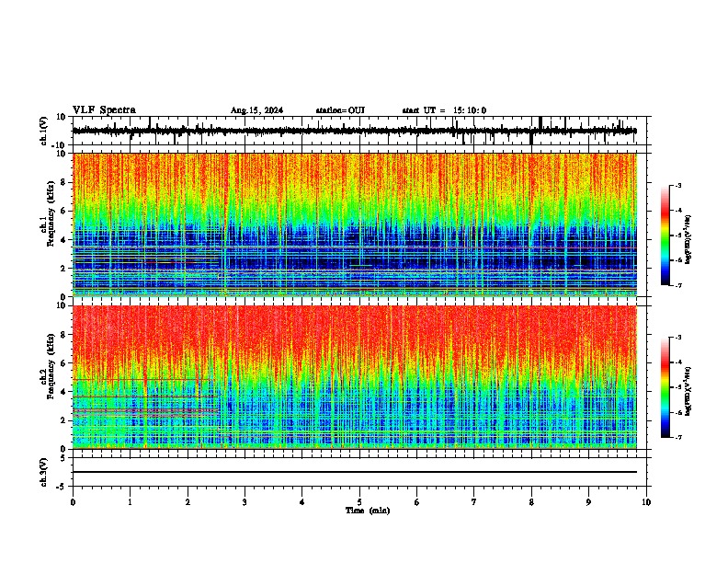
Task: Click the "5" tick on ch.3(V) axis
Action: click(x=63, y=458)
